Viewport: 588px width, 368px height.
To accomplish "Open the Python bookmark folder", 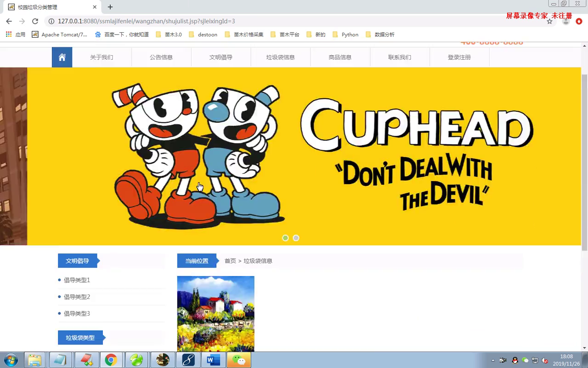I will click(345, 34).
